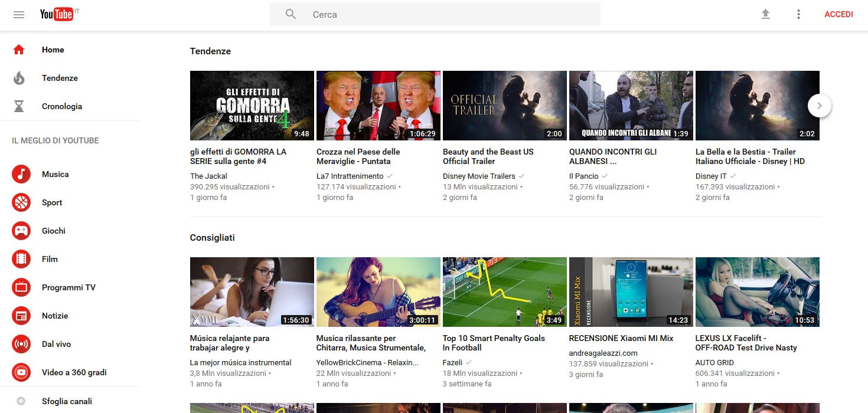Open Fazeli channel

pos(453,362)
